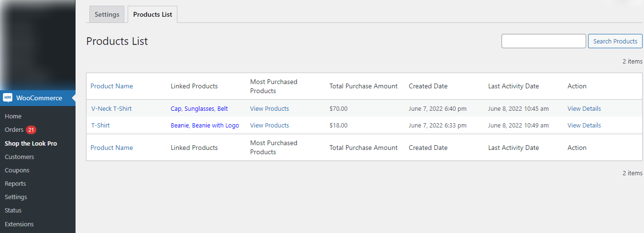Open the WooCommerce menu label in the sidebar
The height and width of the screenshot is (233, 644).
[39, 98]
